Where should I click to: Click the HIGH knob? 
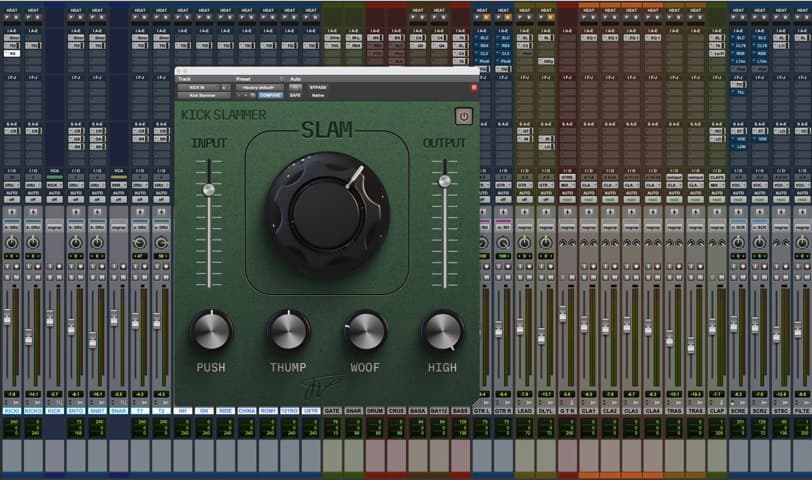coord(443,330)
